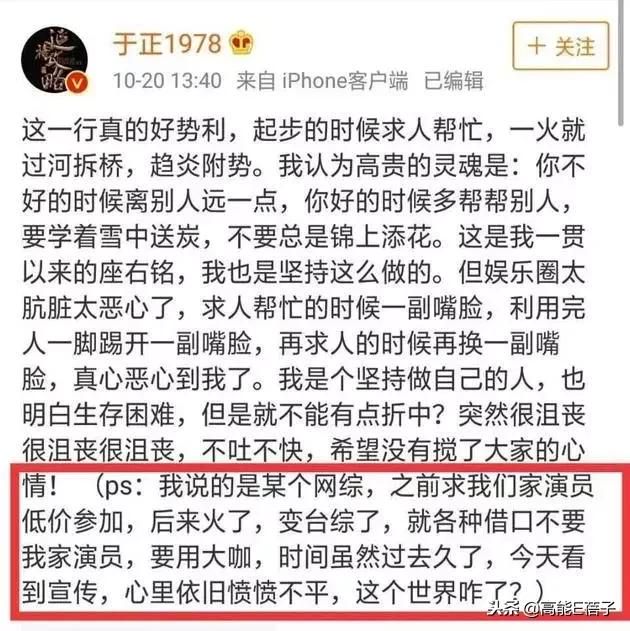
Task: Open the 来自 iPhone客户端 source link
Action: [322, 80]
